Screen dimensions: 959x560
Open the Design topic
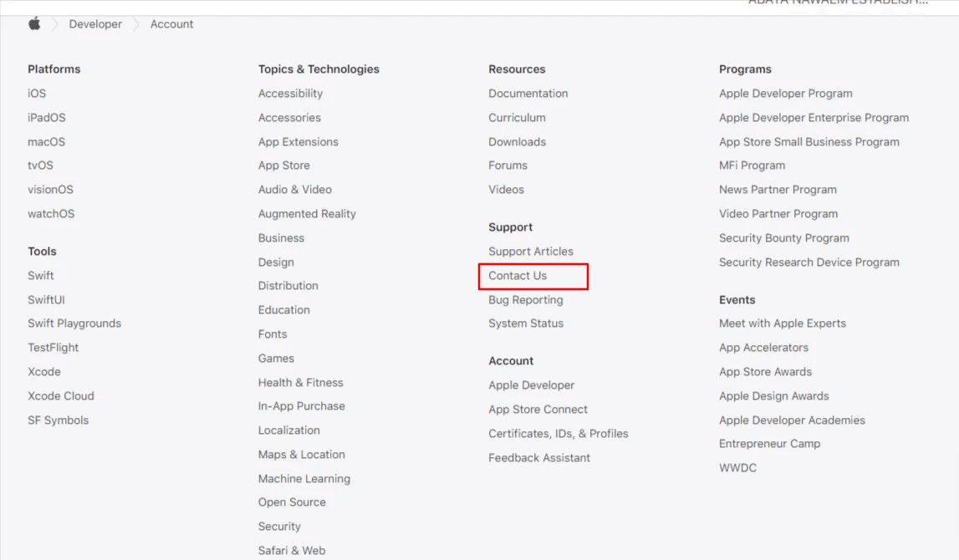coord(276,262)
